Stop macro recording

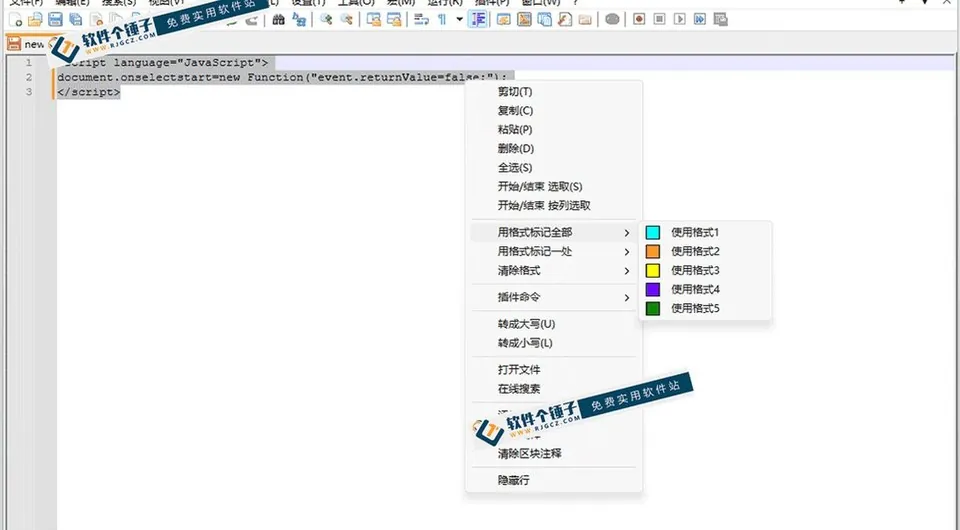[x=659, y=20]
